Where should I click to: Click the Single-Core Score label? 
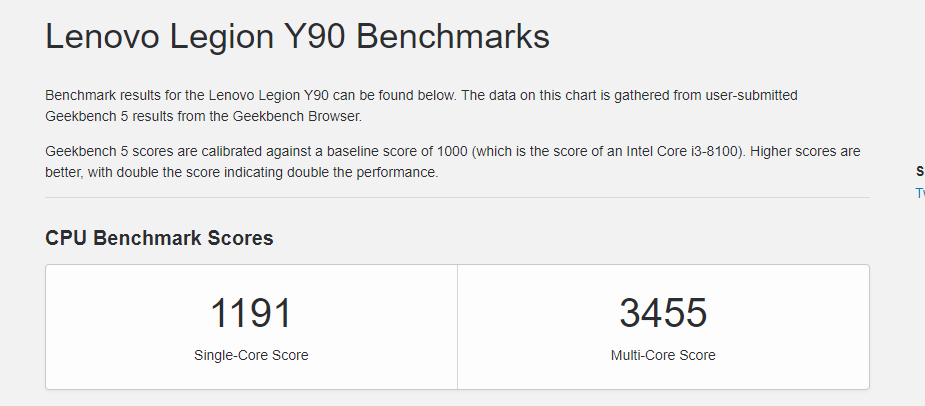point(251,355)
